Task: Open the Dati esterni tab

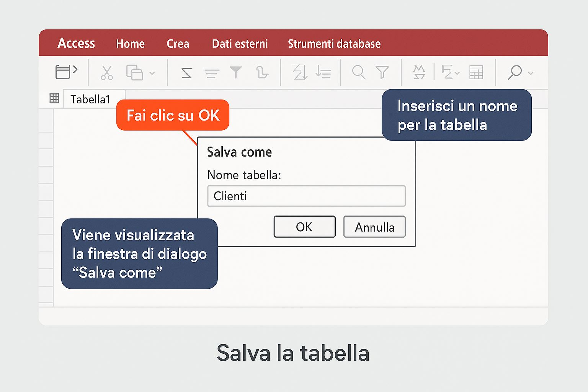Action: tap(240, 44)
